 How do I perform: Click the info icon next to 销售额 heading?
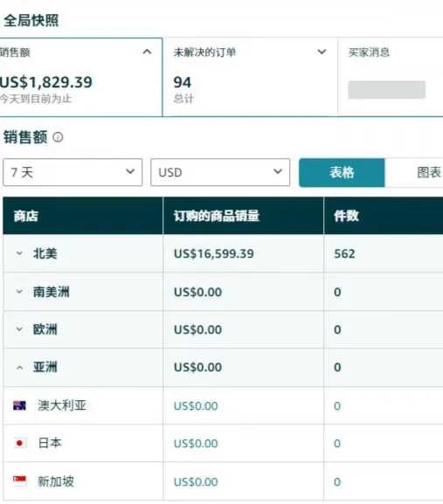coord(58,137)
